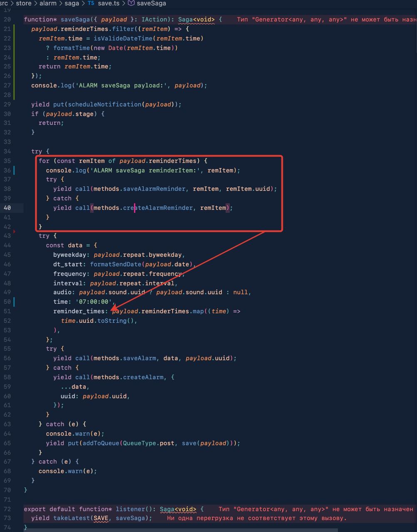Click null literal on line 49
417x532 pixels.
tap(240, 292)
